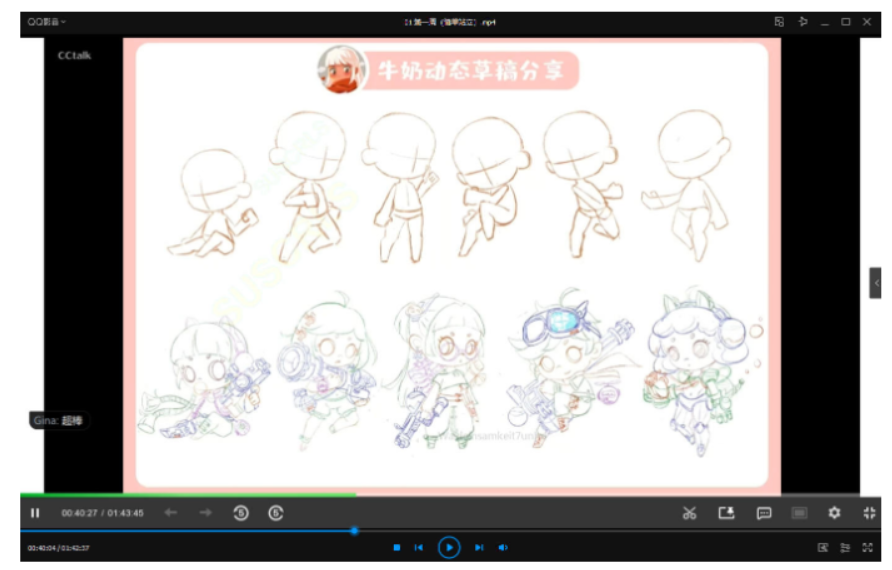Exit fullscreen using the shrink icon
892x570 pixels.
868,513
